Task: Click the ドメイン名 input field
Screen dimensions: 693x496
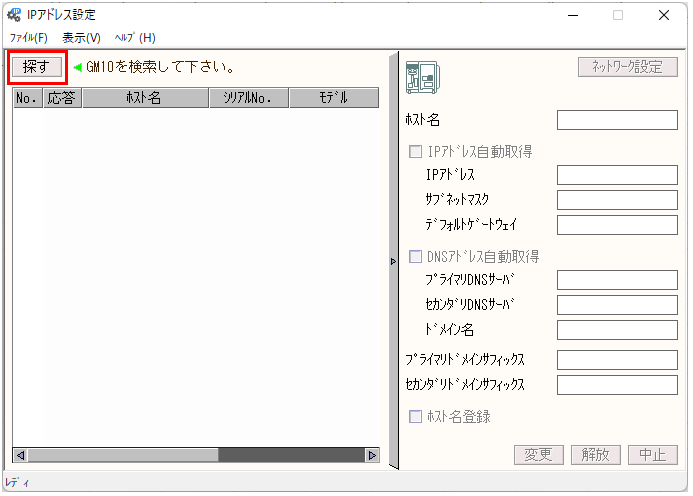Action: point(617,330)
